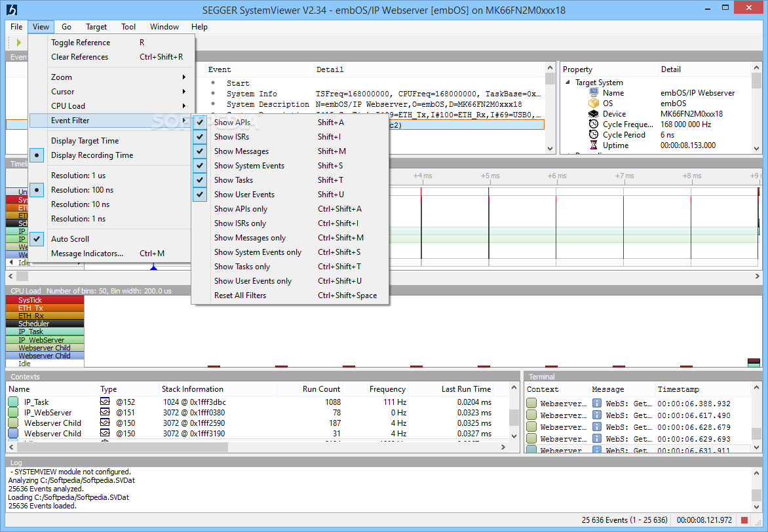Click the Cycle Period clock icon
Image resolution: width=768 pixels, height=532 pixels.
click(594, 135)
